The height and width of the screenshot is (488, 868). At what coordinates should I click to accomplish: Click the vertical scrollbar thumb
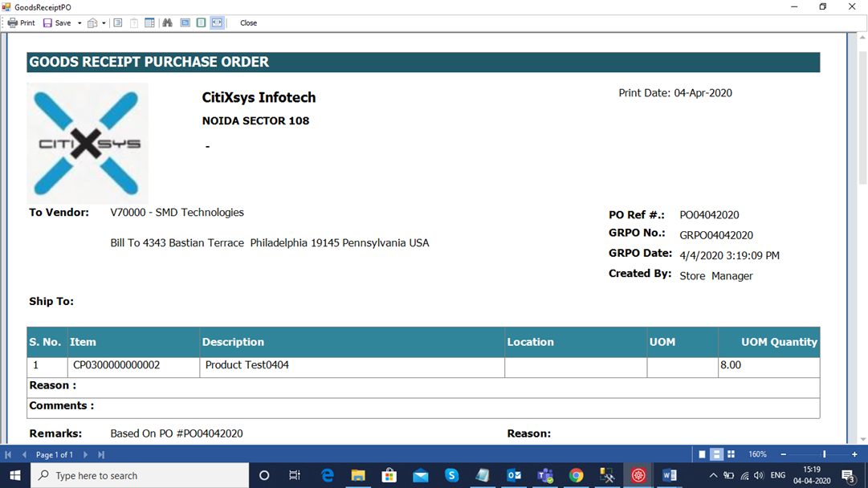tap(862, 117)
